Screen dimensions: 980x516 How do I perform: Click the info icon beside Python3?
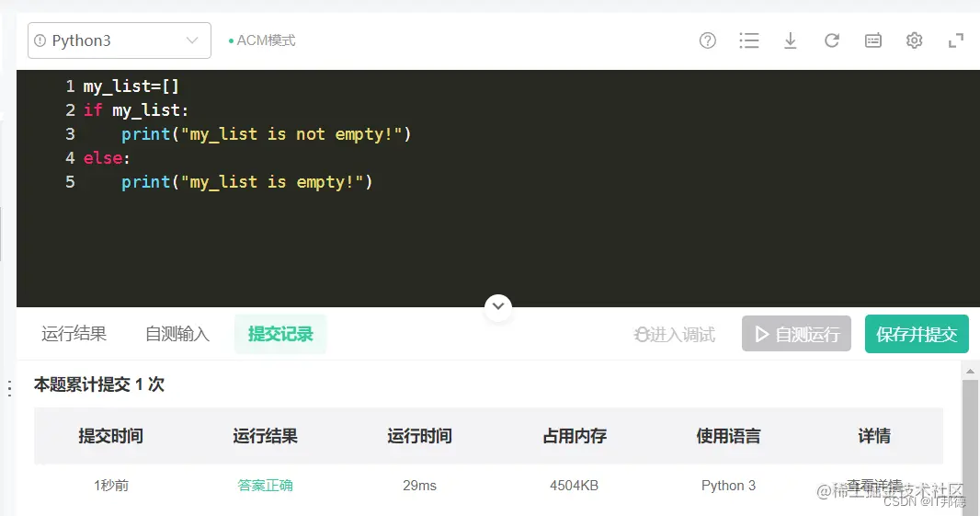(x=40, y=40)
